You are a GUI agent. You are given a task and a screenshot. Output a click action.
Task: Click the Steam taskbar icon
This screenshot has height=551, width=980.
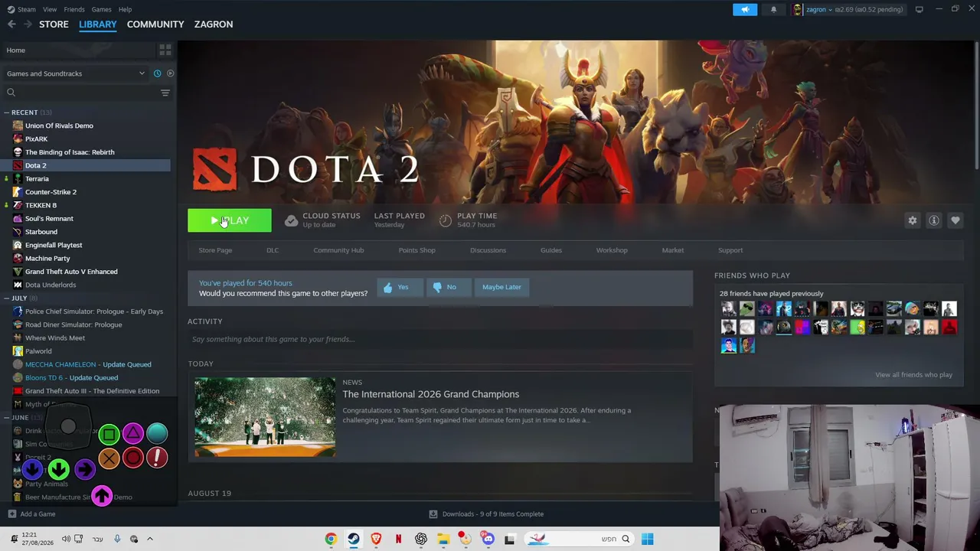coord(353,539)
